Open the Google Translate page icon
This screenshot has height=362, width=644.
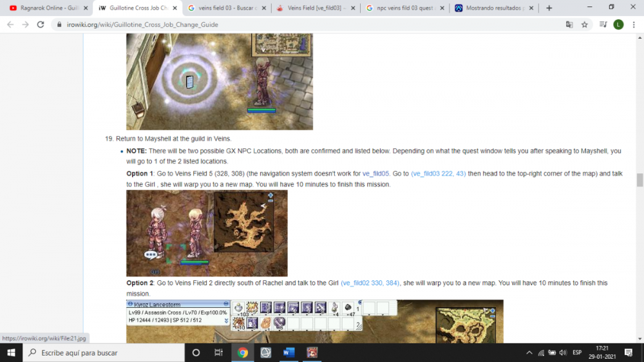click(569, 24)
